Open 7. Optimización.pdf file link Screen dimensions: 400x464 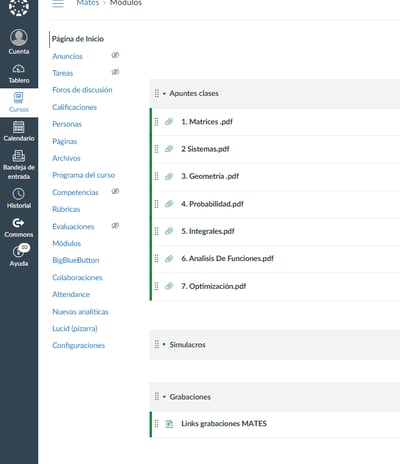pos(214,286)
